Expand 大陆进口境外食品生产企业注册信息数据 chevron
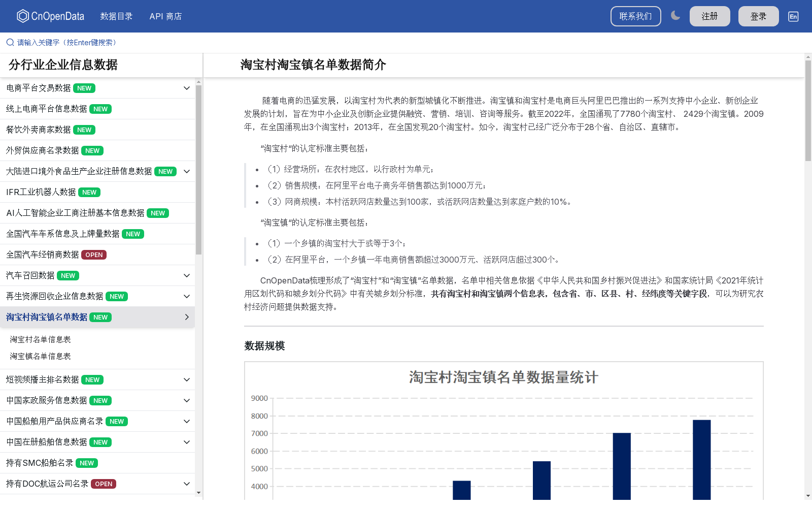 187,171
